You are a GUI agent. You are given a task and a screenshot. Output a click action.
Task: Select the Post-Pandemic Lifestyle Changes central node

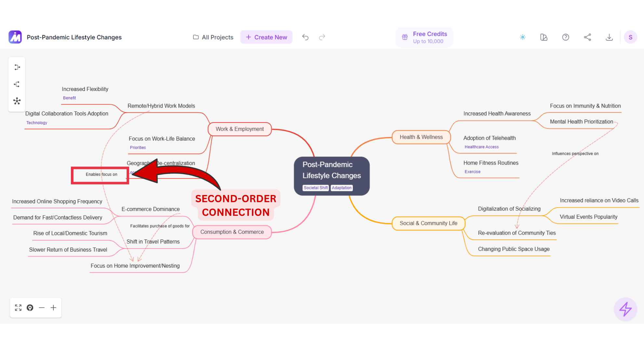pos(332,175)
